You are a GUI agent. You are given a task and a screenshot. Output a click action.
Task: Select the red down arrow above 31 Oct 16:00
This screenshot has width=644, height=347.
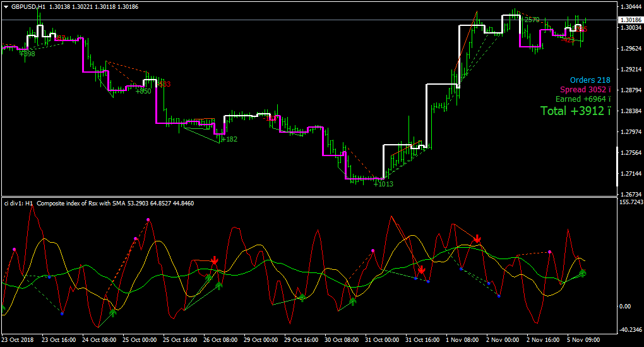pos(422,270)
